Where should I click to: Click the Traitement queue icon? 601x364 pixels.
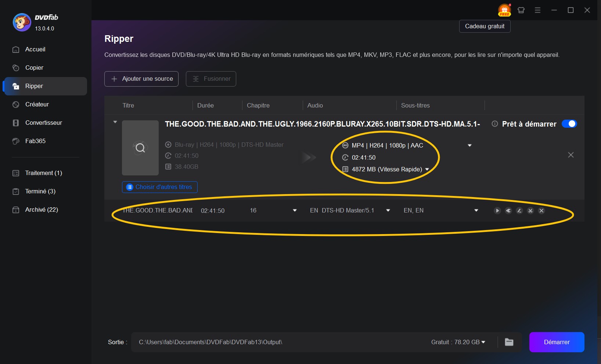[16, 173]
